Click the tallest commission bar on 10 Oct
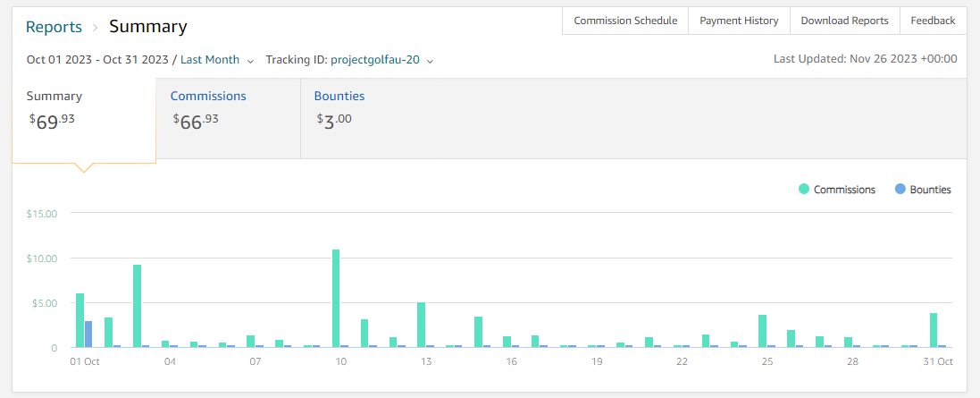 (336, 299)
